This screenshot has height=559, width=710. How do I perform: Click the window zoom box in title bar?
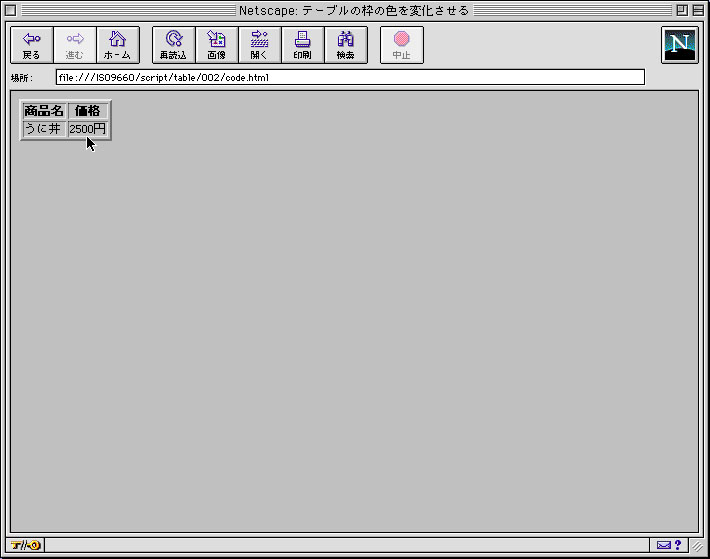point(682,10)
